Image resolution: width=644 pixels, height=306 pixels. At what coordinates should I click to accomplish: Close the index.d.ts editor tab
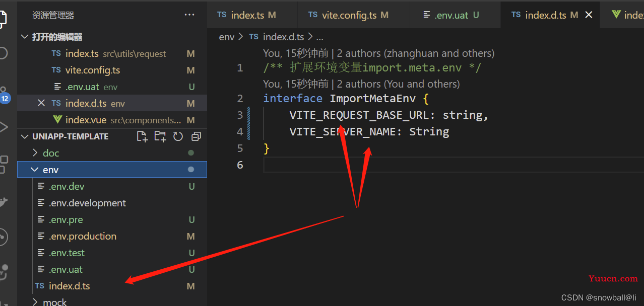tap(589, 15)
